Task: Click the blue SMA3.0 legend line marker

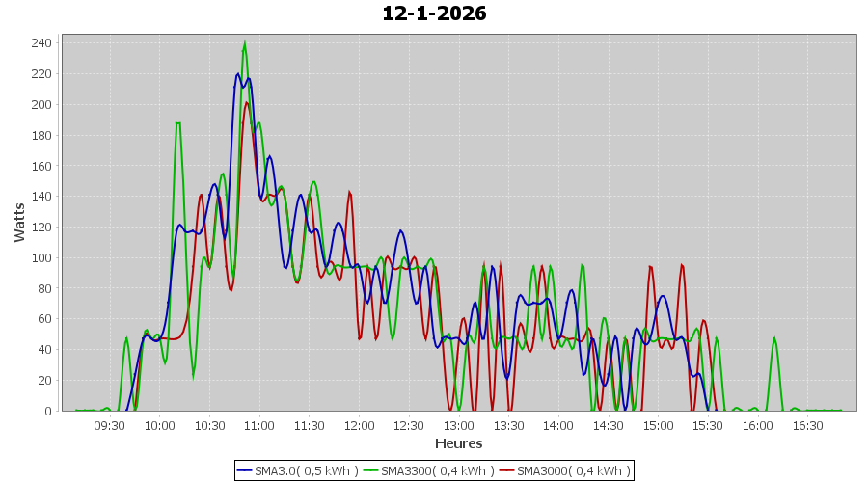Action: tap(245, 470)
